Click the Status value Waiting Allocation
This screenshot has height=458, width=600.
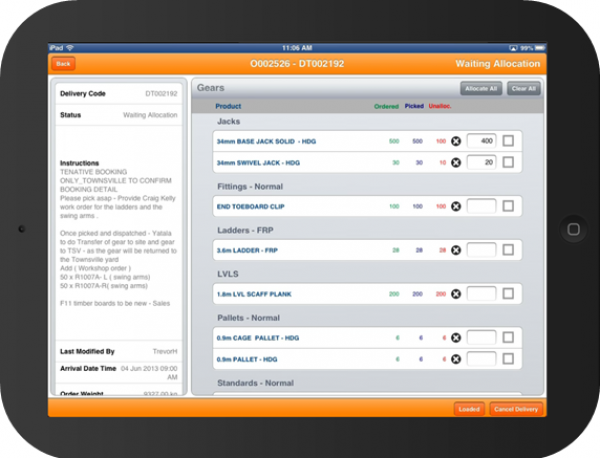coord(150,115)
